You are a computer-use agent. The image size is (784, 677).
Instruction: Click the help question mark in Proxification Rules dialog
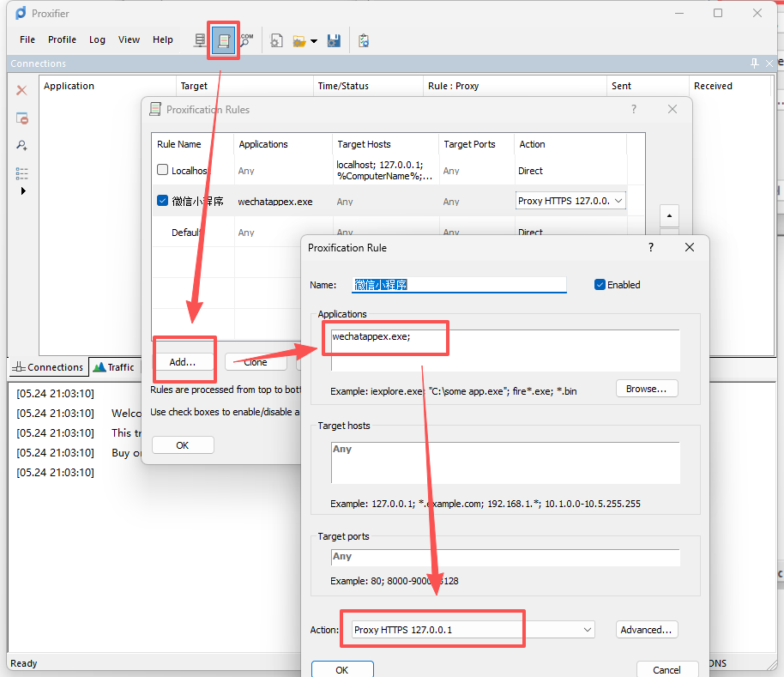(634, 110)
